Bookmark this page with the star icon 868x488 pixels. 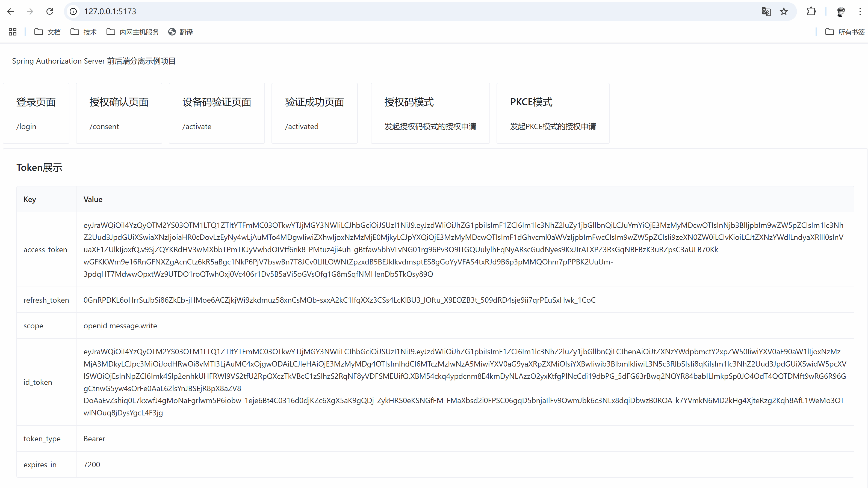tap(784, 11)
